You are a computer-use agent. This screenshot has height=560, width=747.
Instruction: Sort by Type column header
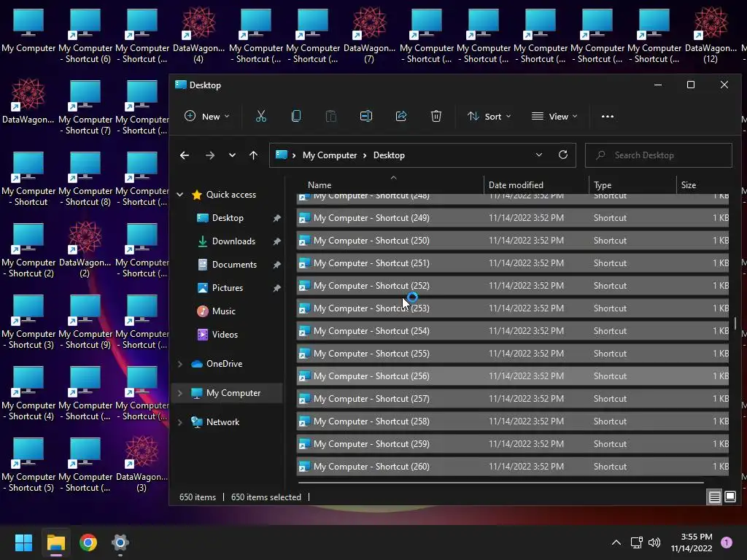[x=632, y=184]
